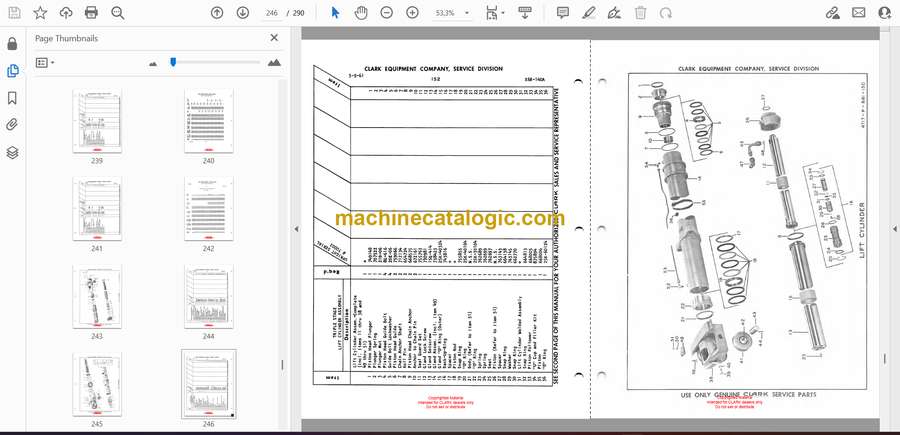900x435 pixels.
Task: Add a comment note
Action: pos(563,13)
